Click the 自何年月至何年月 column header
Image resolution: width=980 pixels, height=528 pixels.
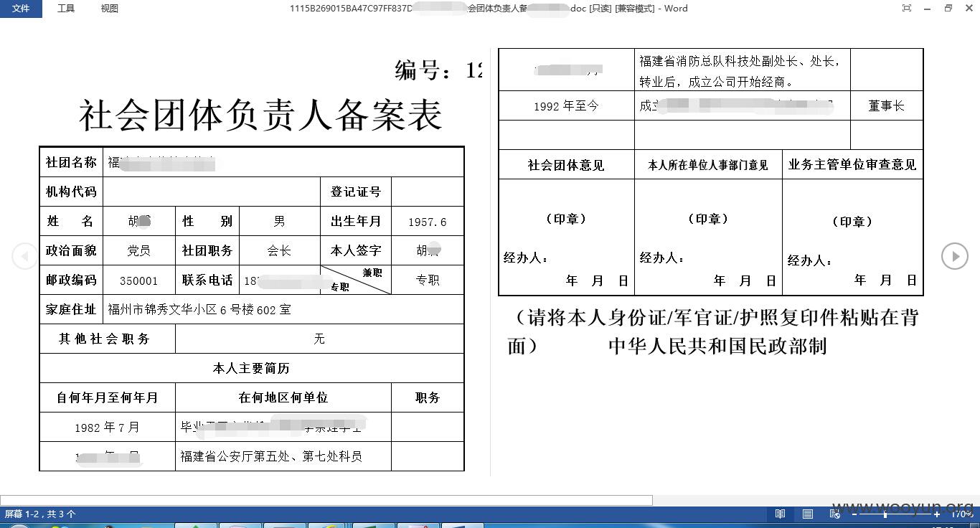(108, 397)
